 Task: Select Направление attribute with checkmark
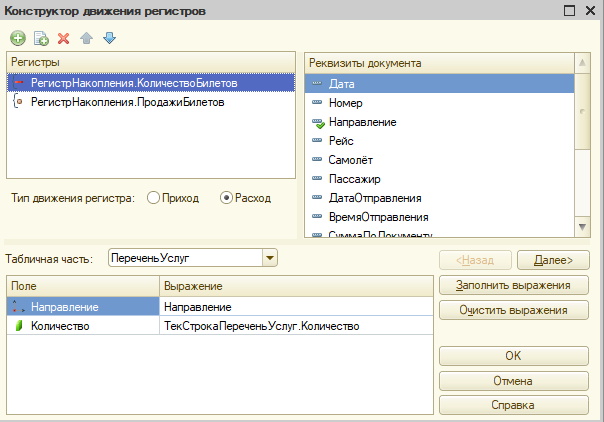[440, 122]
